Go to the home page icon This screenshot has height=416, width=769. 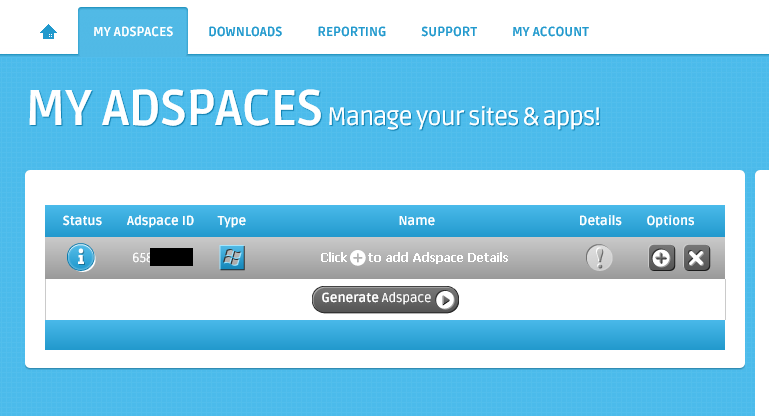tap(49, 32)
